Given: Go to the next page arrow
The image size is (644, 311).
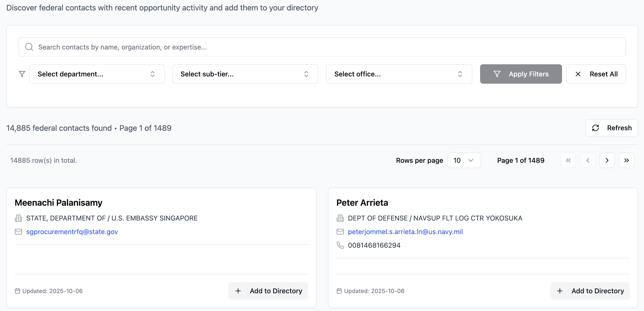Looking at the screenshot, I should [x=607, y=160].
